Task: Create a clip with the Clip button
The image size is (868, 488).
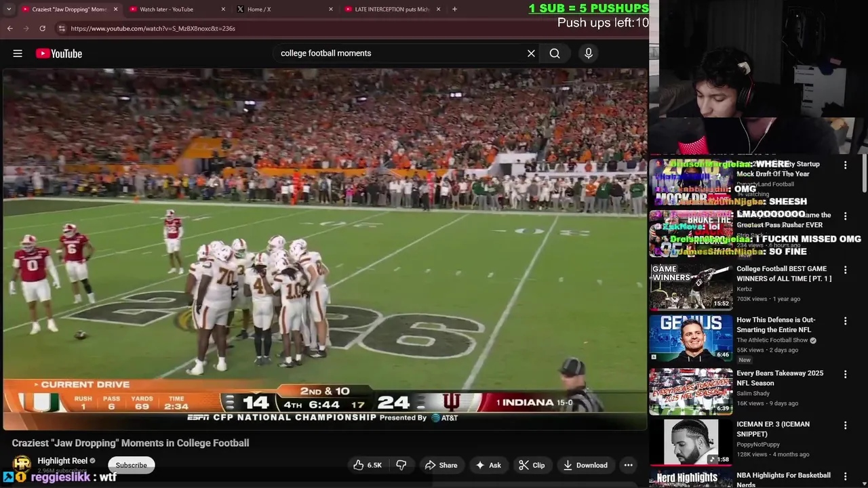Action: click(532, 465)
